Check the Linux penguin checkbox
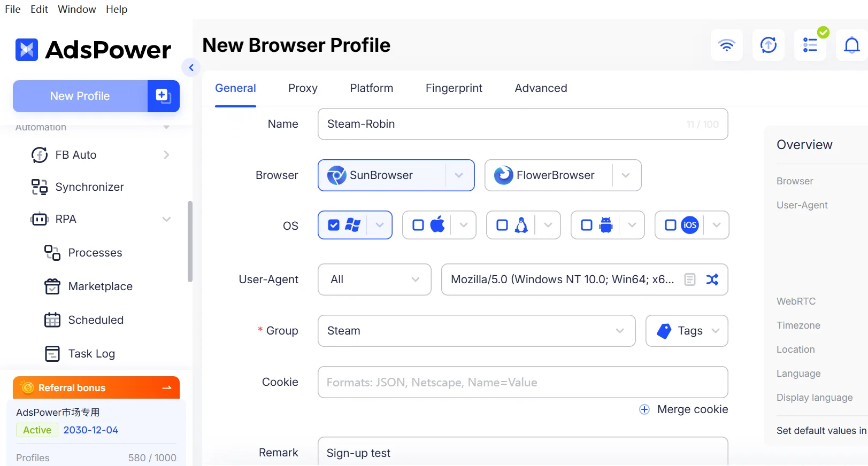 coord(502,225)
